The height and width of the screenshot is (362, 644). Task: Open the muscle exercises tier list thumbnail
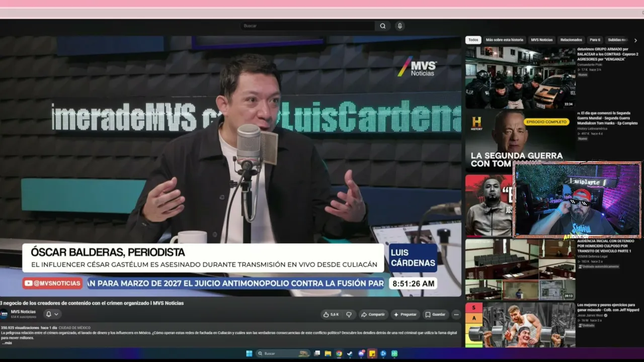pos(520,325)
